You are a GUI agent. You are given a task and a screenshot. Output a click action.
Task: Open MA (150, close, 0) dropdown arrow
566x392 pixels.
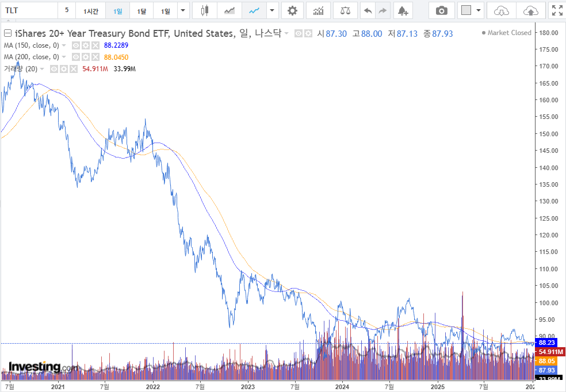coord(64,45)
